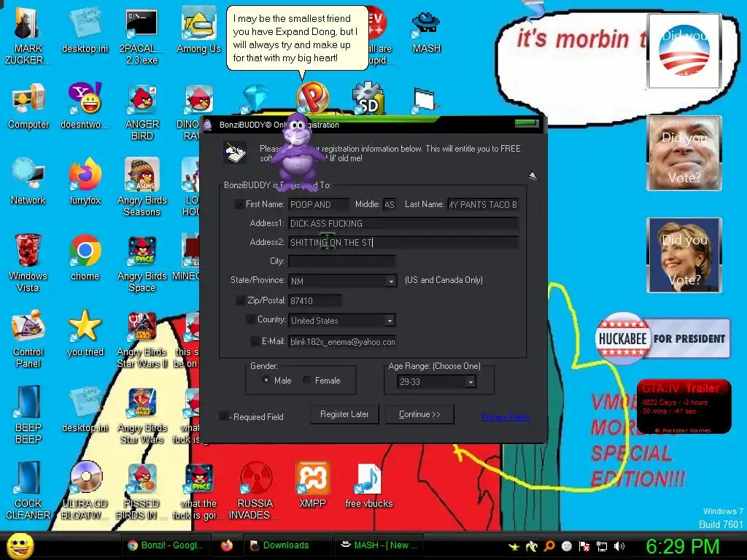
Task: Click the purple BonziBUDDY gorilla character
Action: click(x=298, y=152)
